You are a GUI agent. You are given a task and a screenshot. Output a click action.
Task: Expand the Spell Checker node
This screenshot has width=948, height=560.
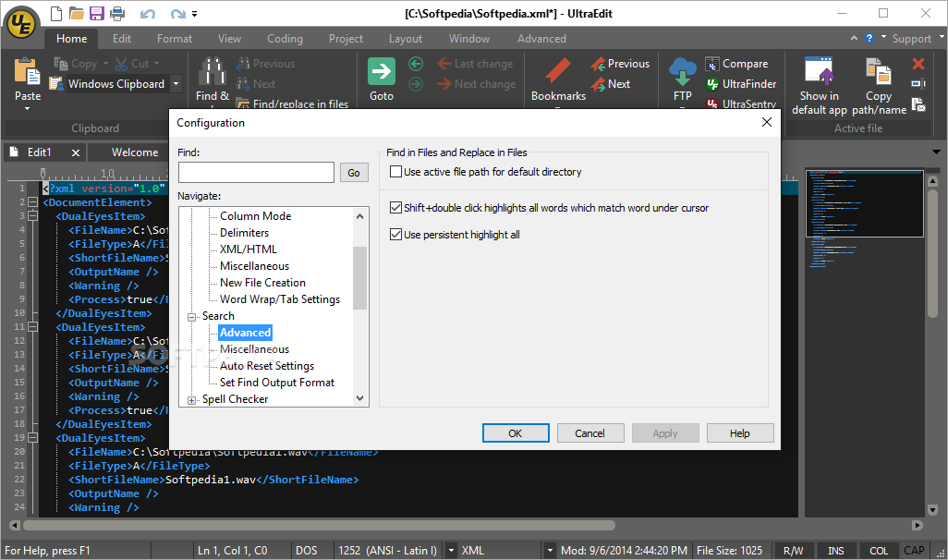(191, 400)
